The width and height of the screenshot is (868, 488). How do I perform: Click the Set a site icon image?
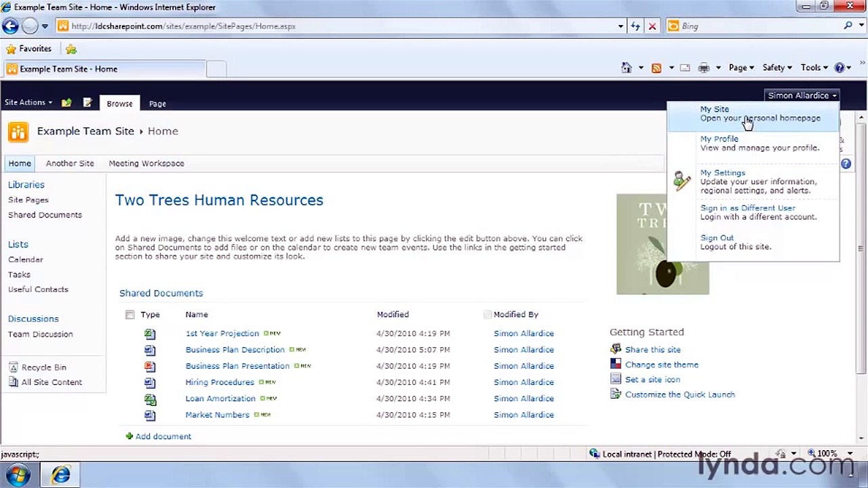click(x=616, y=379)
